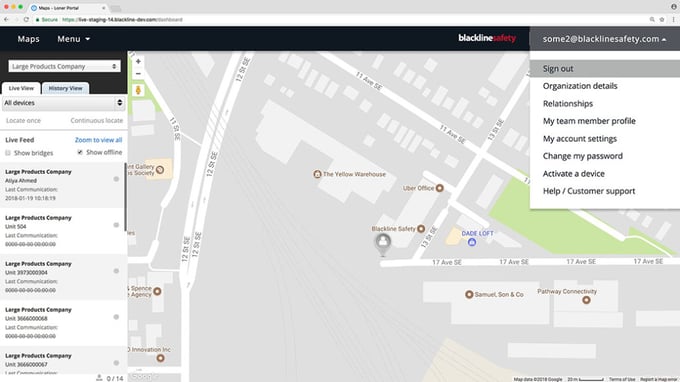Click the Zoom to view all link
The height and width of the screenshot is (382, 680).
coord(98,140)
